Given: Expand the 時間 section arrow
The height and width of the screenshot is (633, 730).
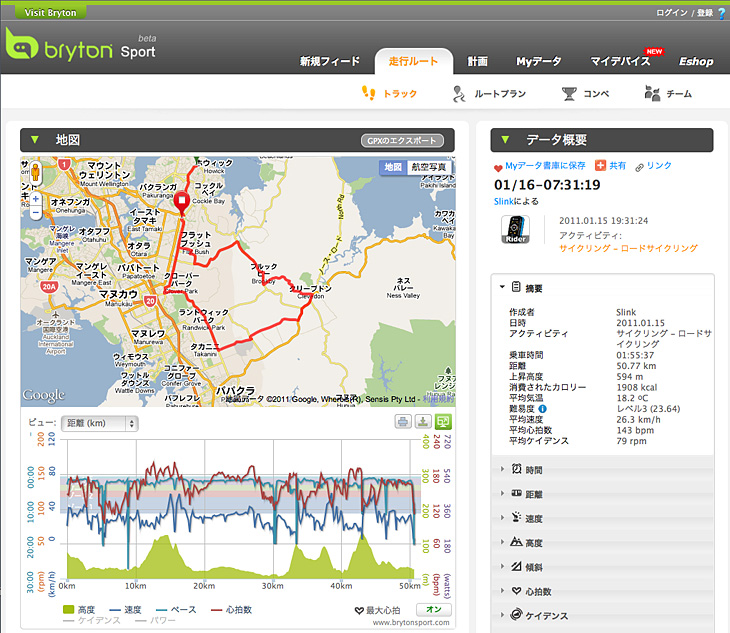Looking at the screenshot, I should [502, 469].
